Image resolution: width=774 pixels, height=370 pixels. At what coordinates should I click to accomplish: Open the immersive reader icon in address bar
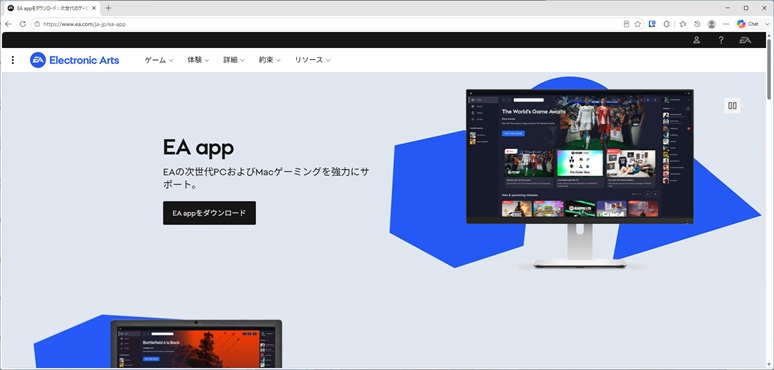point(626,24)
